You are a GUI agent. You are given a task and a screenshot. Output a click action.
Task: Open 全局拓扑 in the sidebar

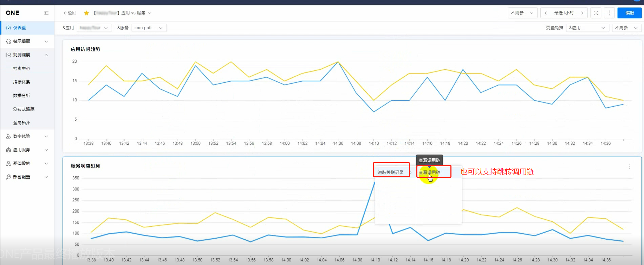click(21, 123)
